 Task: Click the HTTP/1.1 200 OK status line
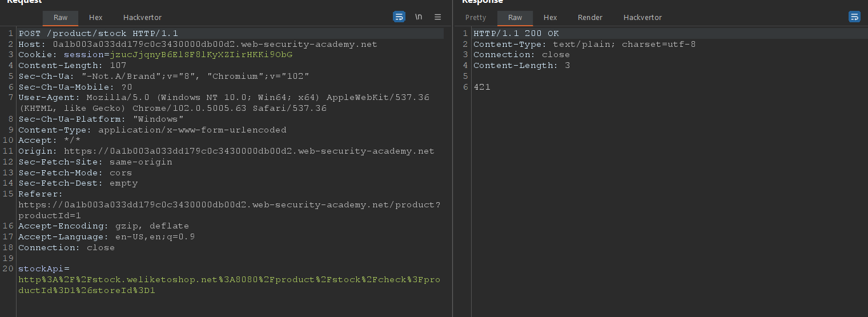(x=516, y=34)
